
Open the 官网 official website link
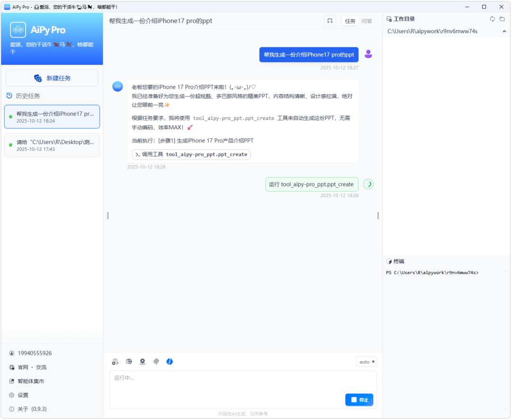23,367
